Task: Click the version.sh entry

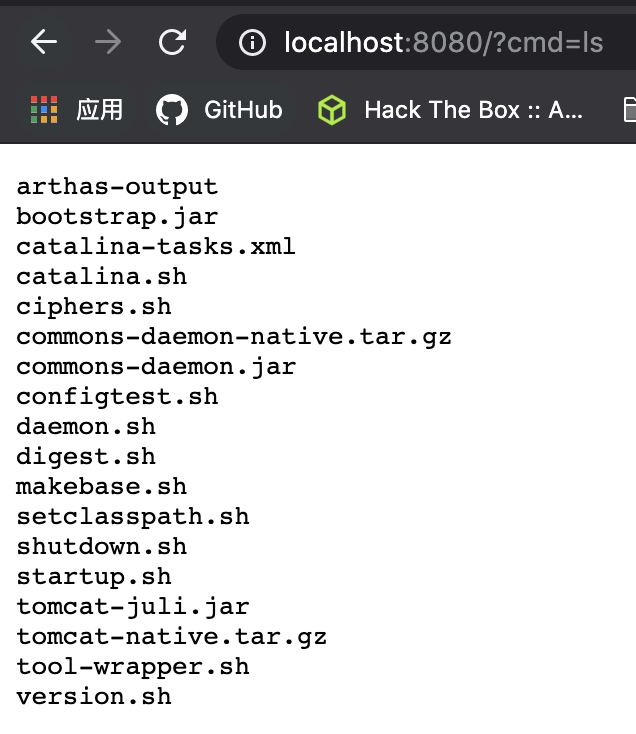Action: point(93,696)
